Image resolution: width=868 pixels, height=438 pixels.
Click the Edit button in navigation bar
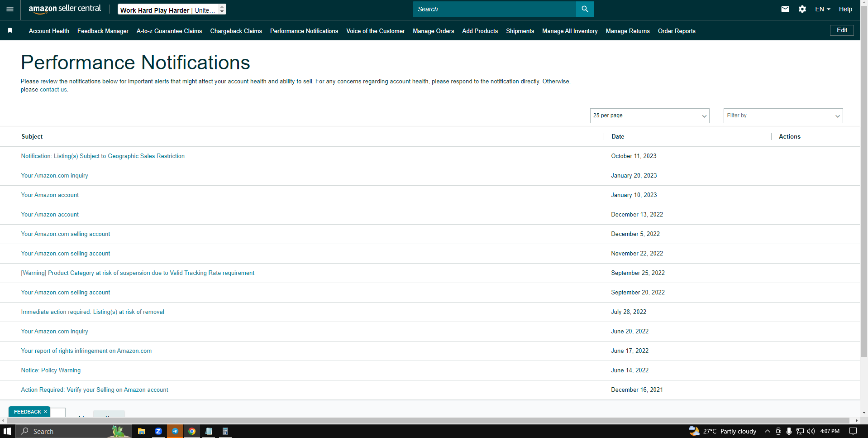pos(842,30)
